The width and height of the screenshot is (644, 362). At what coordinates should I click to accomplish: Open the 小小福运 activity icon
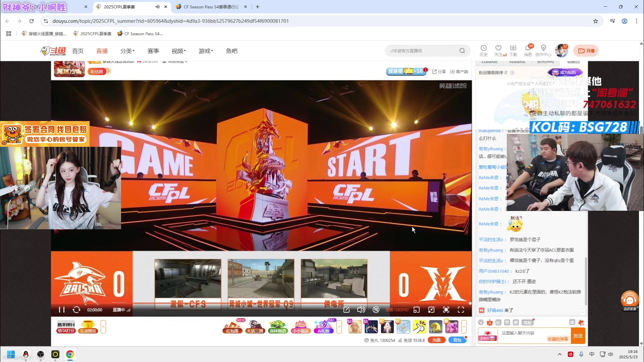click(x=301, y=326)
